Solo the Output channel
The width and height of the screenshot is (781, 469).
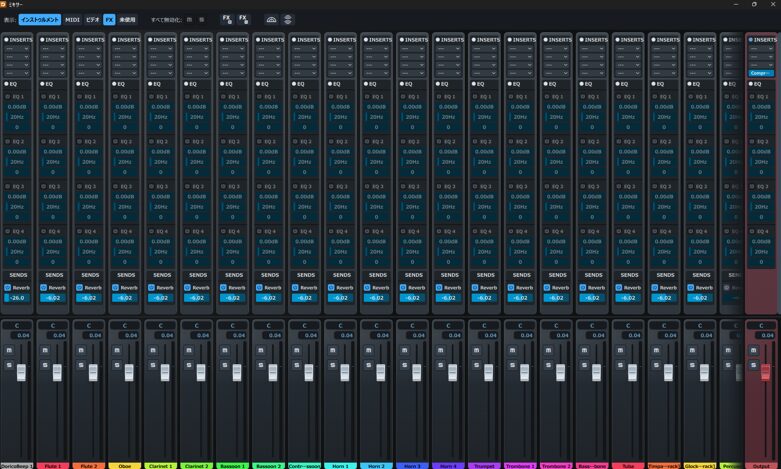point(754,365)
